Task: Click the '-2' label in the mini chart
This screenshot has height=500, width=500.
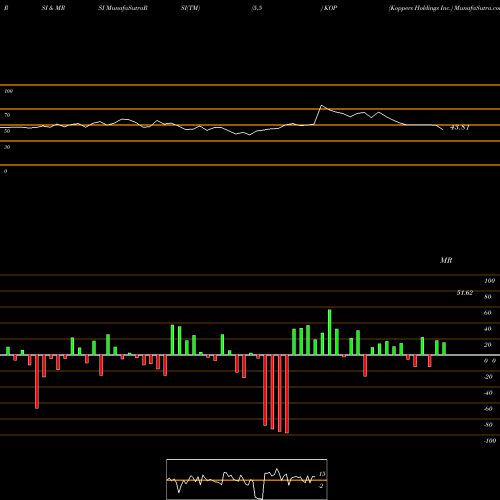Action: pos(321,486)
